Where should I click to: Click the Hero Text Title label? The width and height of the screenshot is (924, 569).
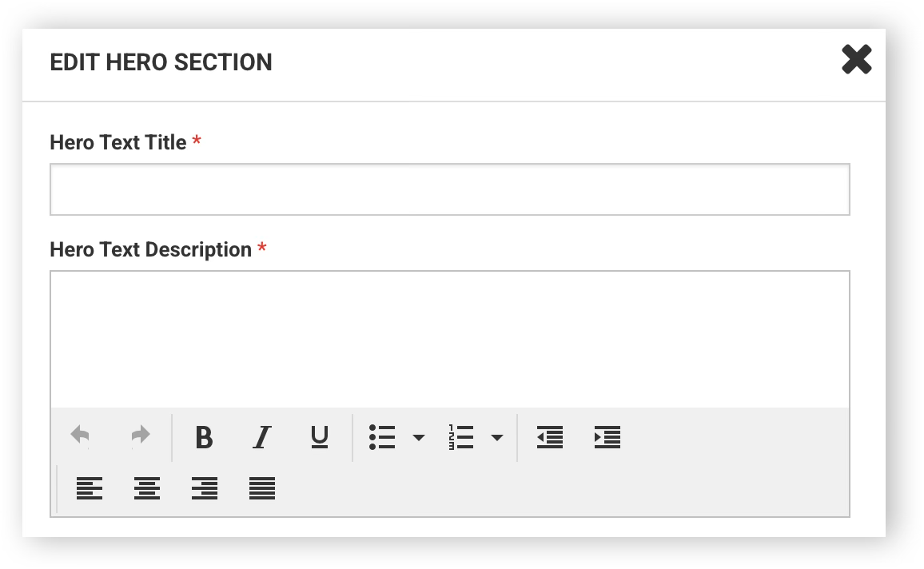point(117,142)
